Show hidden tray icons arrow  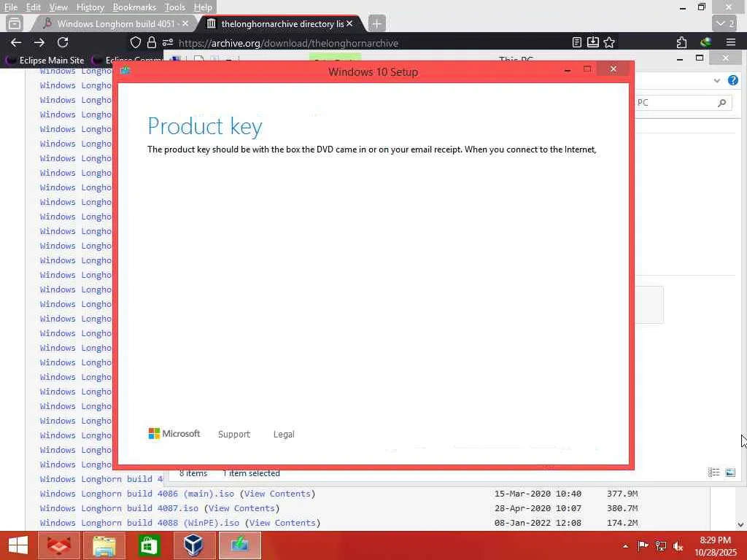pos(625,545)
